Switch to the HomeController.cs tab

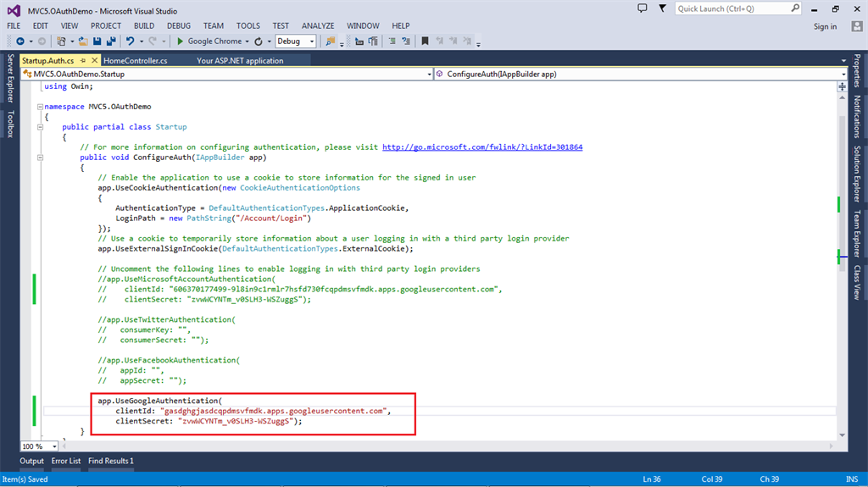tap(135, 61)
